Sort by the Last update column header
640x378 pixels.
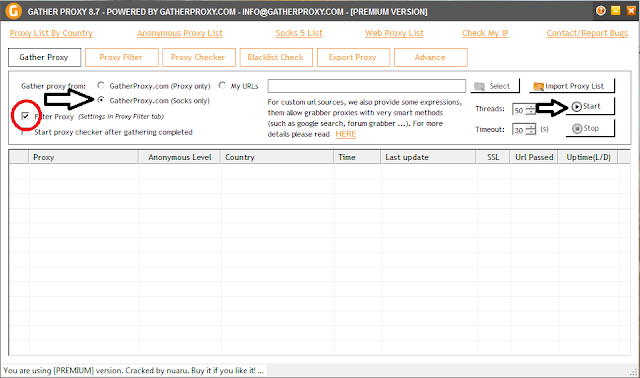tap(428, 157)
